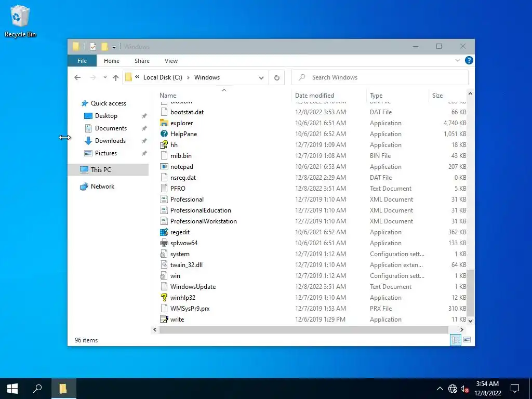The height and width of the screenshot is (399, 532).
Task: Select the Professional XML document icon
Action: coord(164,199)
